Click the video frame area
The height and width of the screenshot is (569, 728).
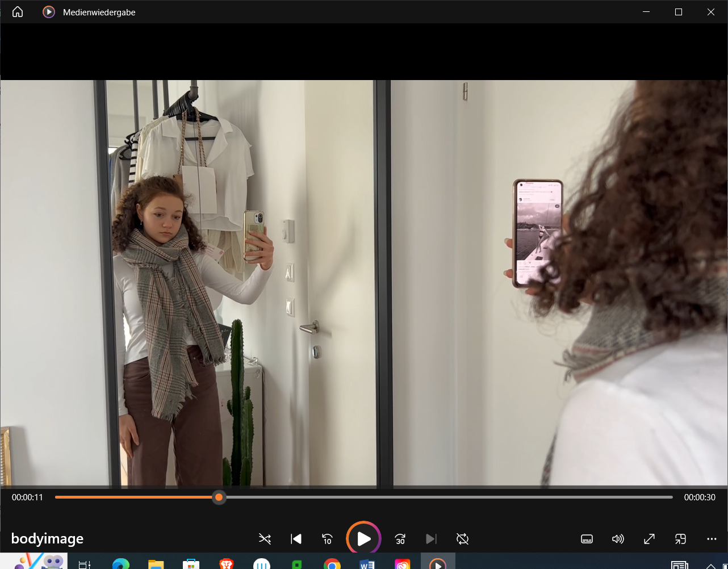click(363, 284)
